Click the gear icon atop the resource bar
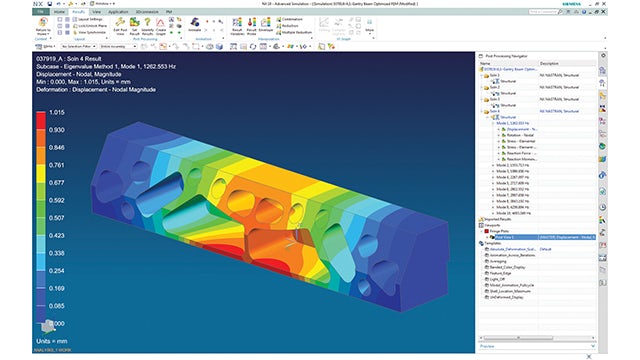 pos(603,56)
